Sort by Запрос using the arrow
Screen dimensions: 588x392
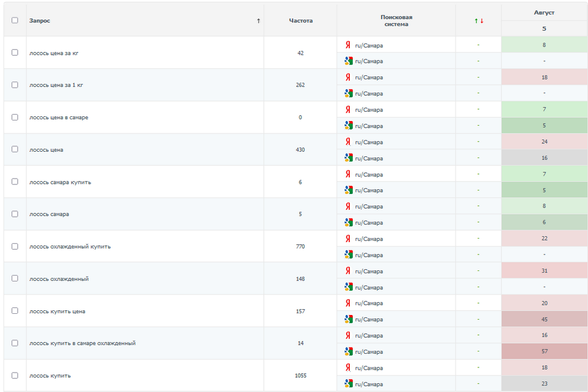pos(258,21)
